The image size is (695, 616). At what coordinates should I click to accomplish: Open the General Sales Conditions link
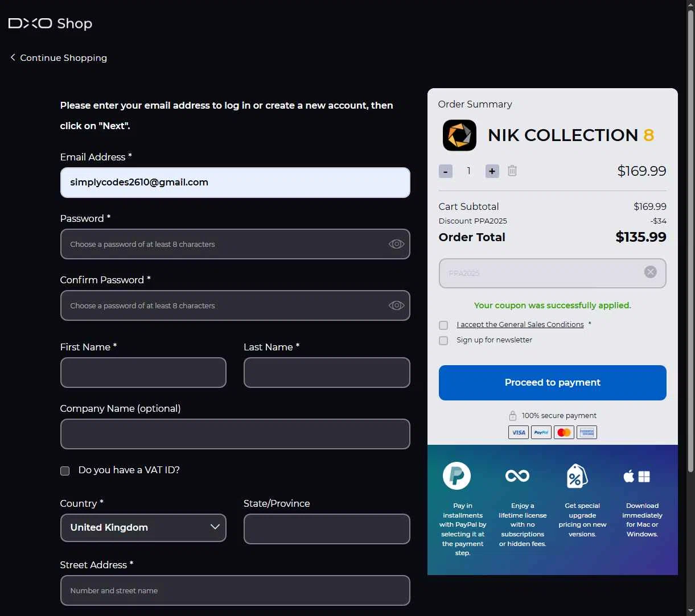520,325
